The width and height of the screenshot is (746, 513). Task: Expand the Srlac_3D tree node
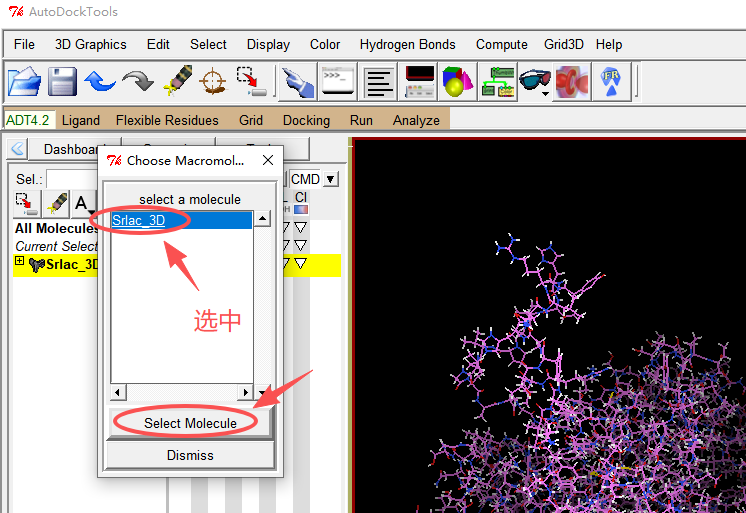coord(20,263)
